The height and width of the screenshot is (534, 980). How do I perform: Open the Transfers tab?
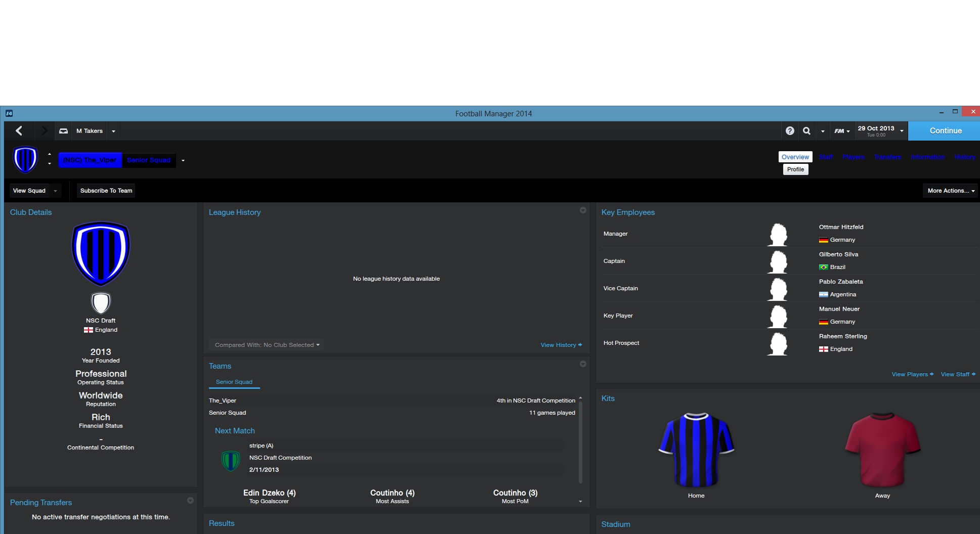(x=887, y=157)
